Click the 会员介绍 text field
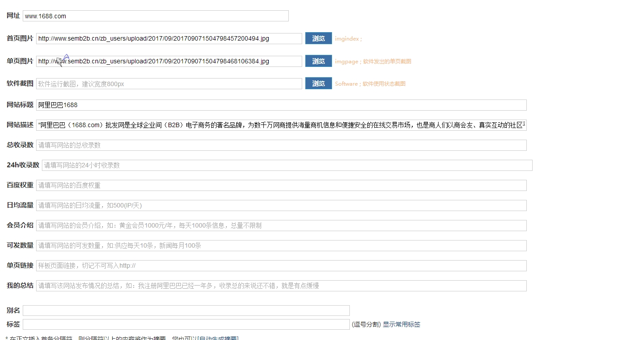Viewport: 644px width, 340px height. tap(281, 226)
